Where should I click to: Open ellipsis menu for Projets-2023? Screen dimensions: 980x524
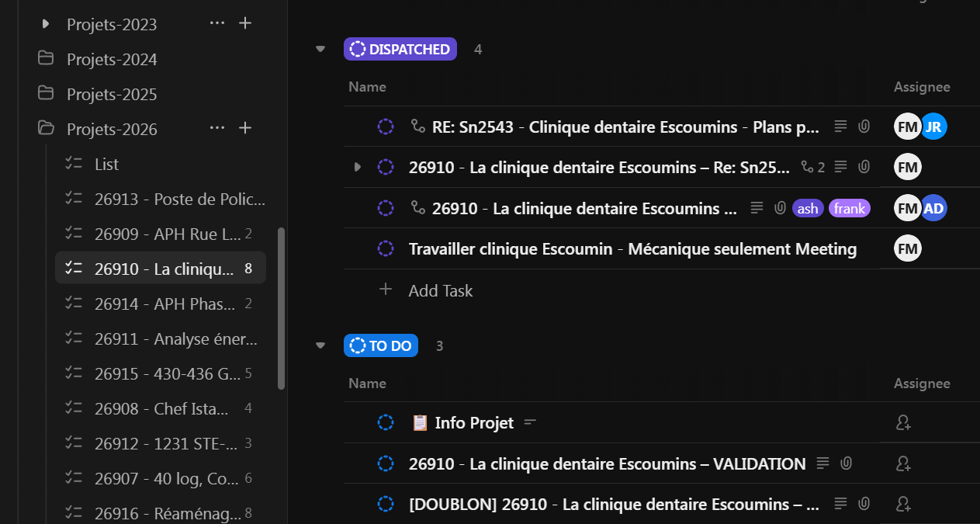pyautogui.click(x=217, y=23)
